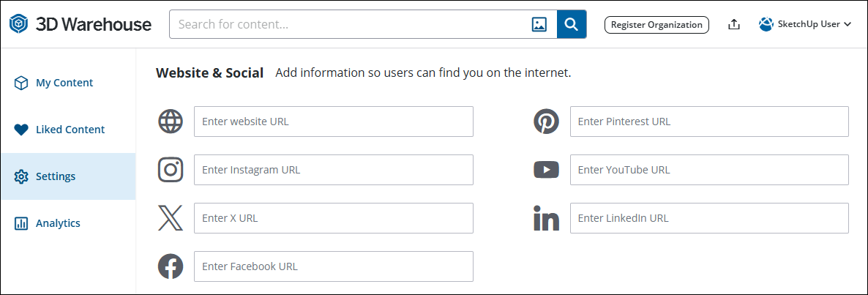
Task: Click the image search icon
Action: (x=539, y=24)
